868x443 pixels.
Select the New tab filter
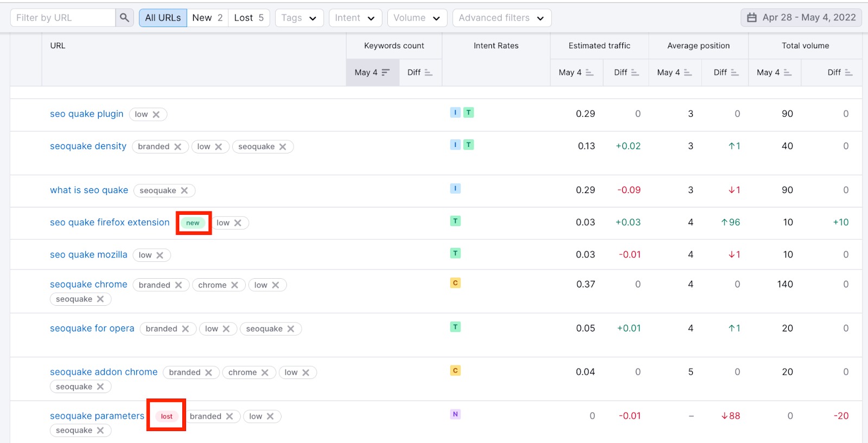pyautogui.click(x=207, y=18)
